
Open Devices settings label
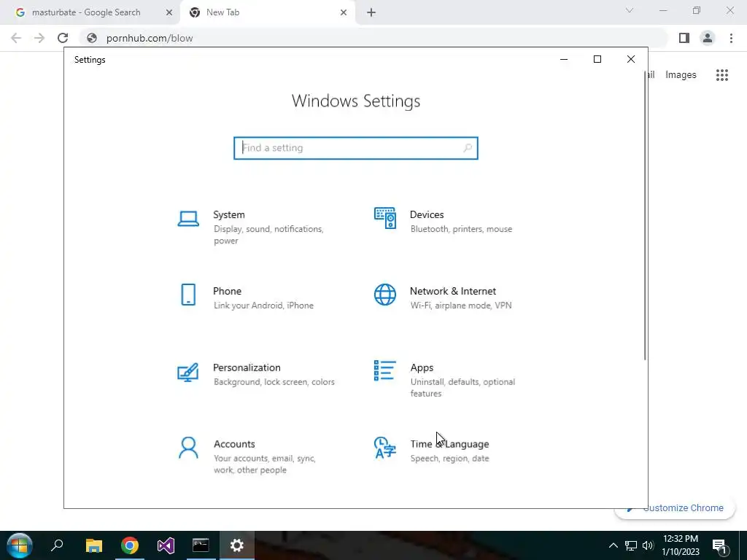(x=427, y=215)
